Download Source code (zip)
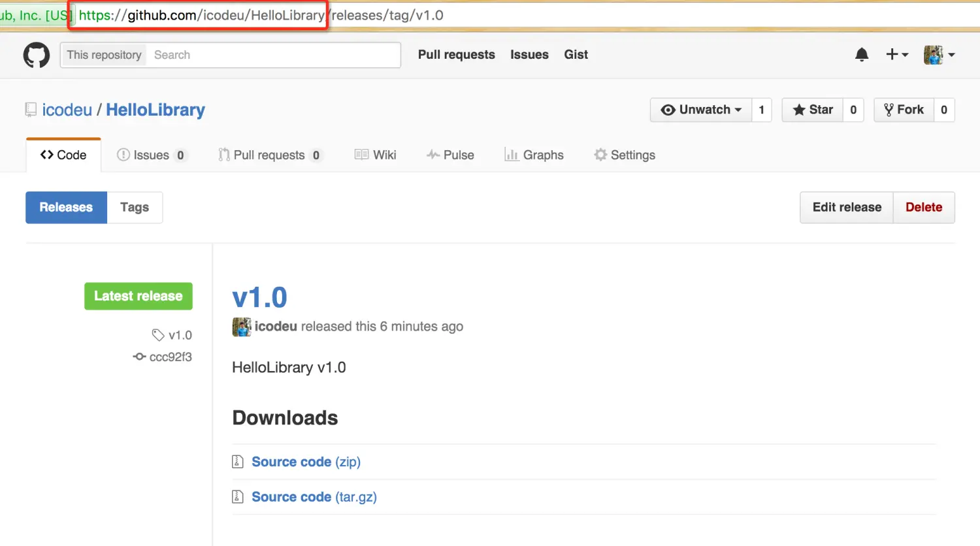The image size is (980, 546). point(306,462)
